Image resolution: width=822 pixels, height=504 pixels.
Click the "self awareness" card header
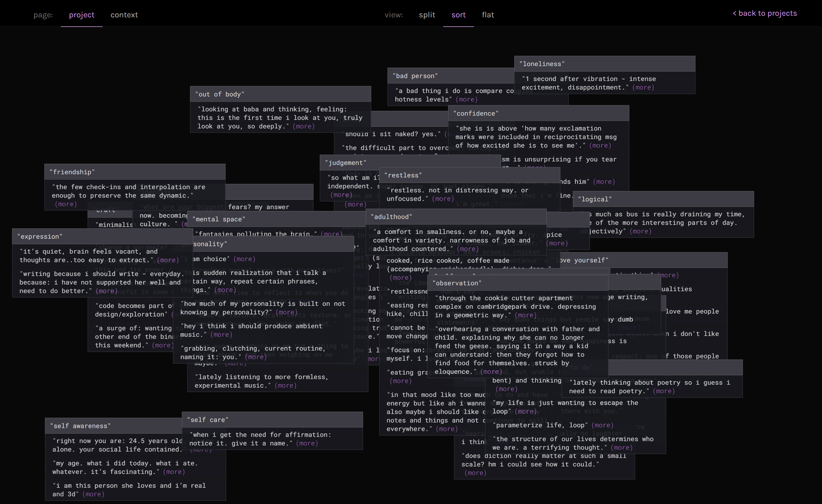tap(114, 426)
